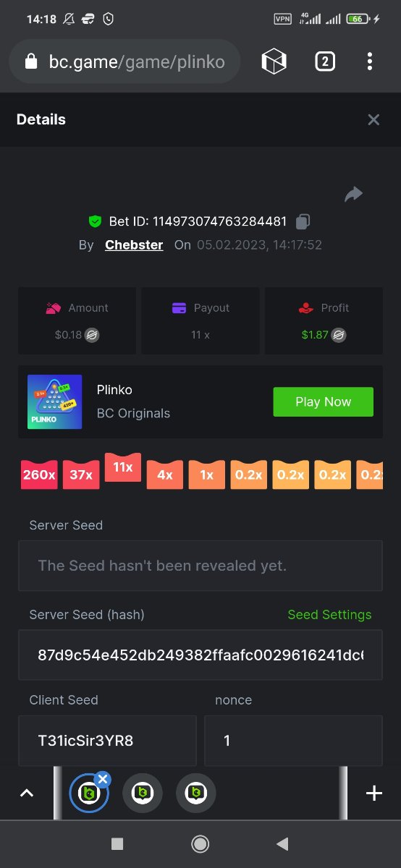
Task: Open Seed Settings
Action: (329, 614)
